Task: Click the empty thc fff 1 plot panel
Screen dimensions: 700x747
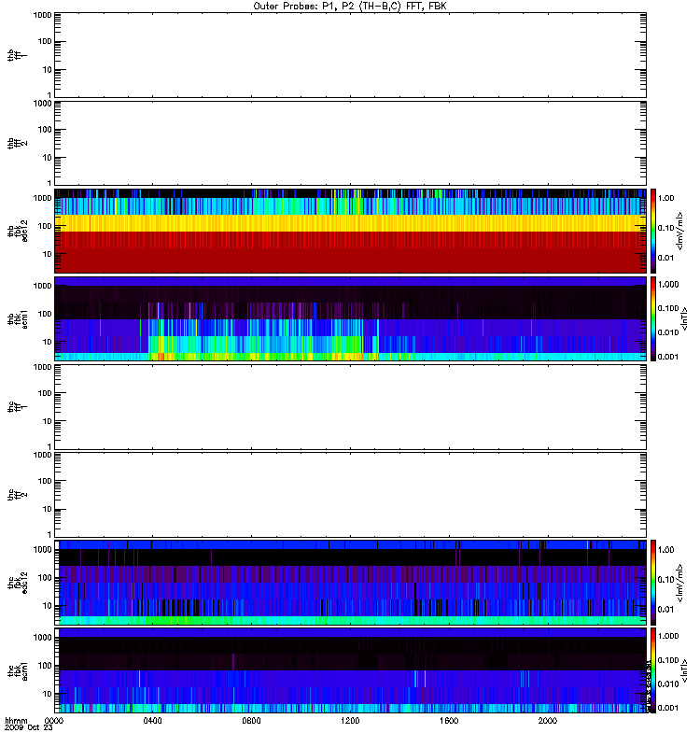Action: (351, 407)
